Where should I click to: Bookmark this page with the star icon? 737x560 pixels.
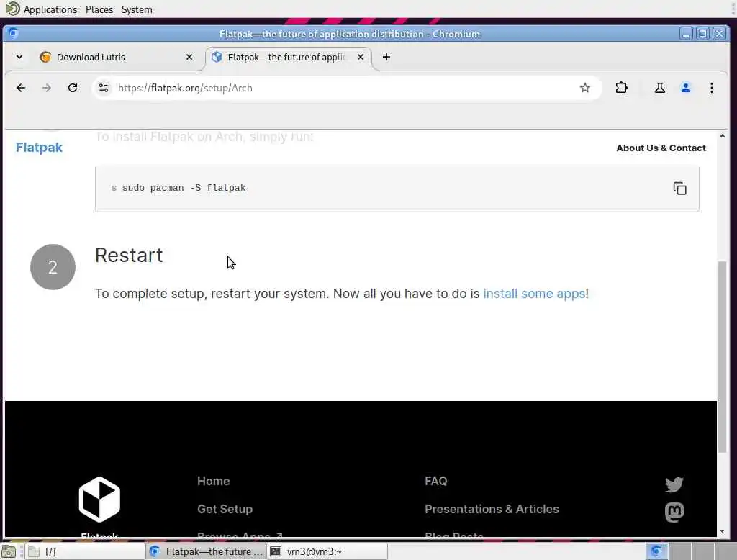point(584,88)
